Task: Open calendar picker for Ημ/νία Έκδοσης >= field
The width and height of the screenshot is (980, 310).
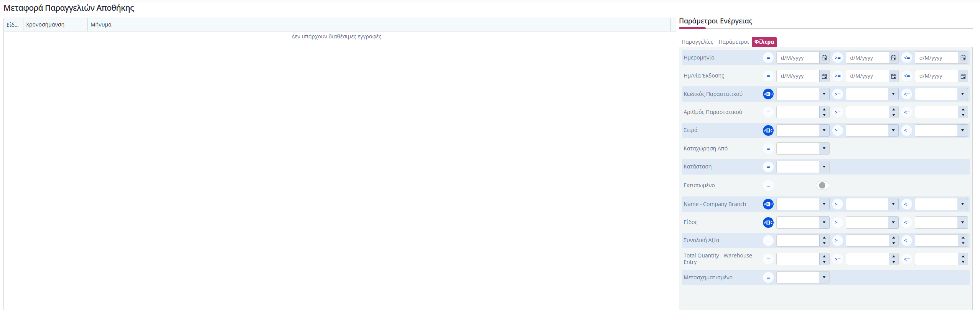Action: point(893,76)
